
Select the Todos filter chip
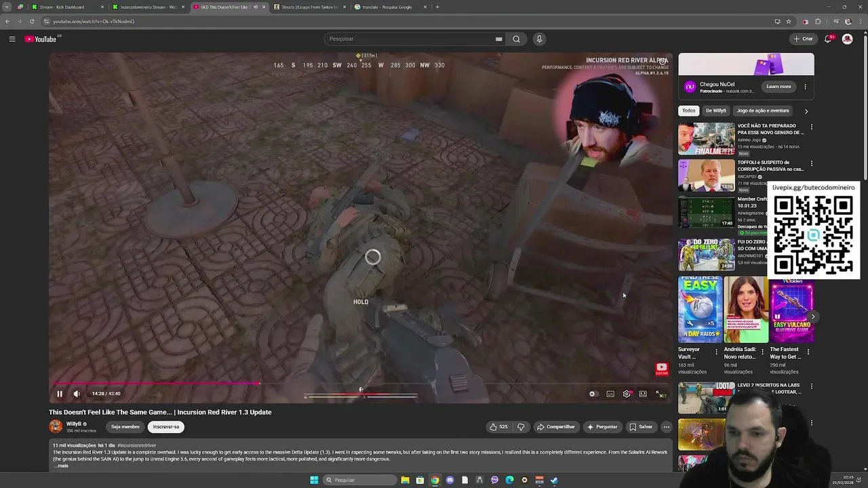pos(689,110)
